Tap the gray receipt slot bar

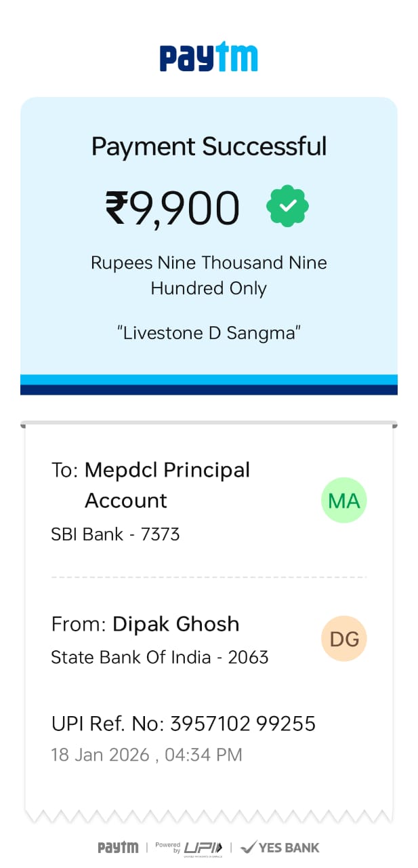click(209, 425)
